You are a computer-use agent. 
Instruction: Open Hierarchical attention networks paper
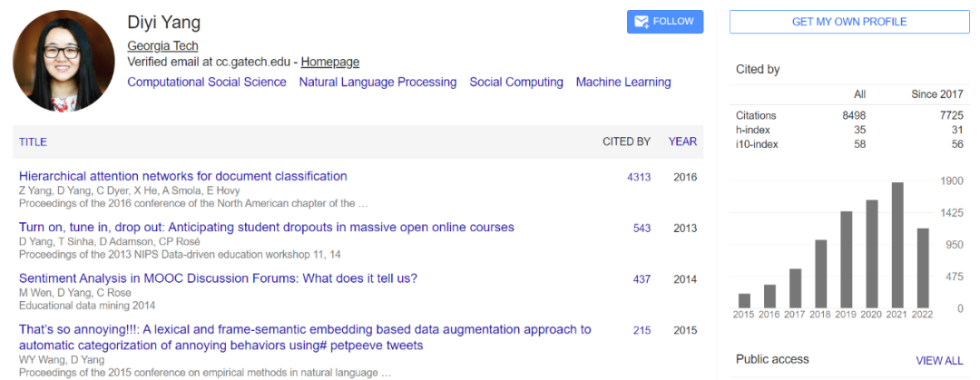(182, 176)
